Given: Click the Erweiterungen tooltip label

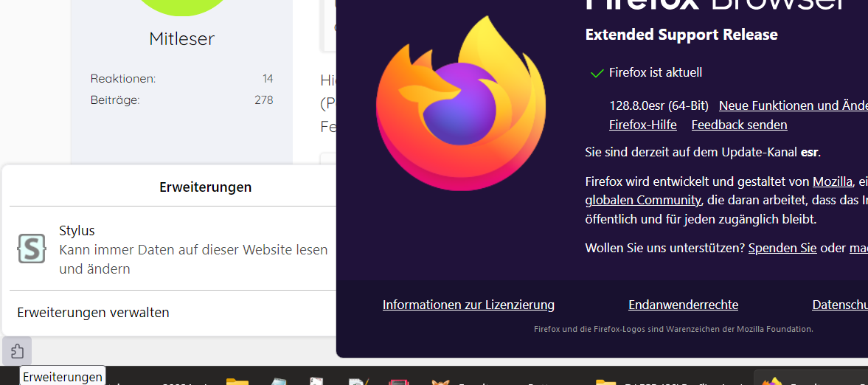Looking at the screenshot, I should coord(63,377).
